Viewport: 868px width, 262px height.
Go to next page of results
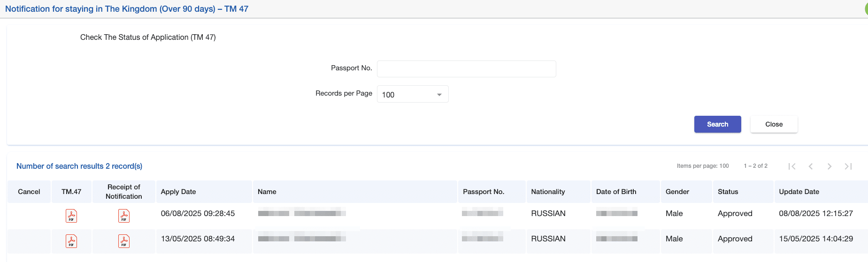(x=830, y=166)
